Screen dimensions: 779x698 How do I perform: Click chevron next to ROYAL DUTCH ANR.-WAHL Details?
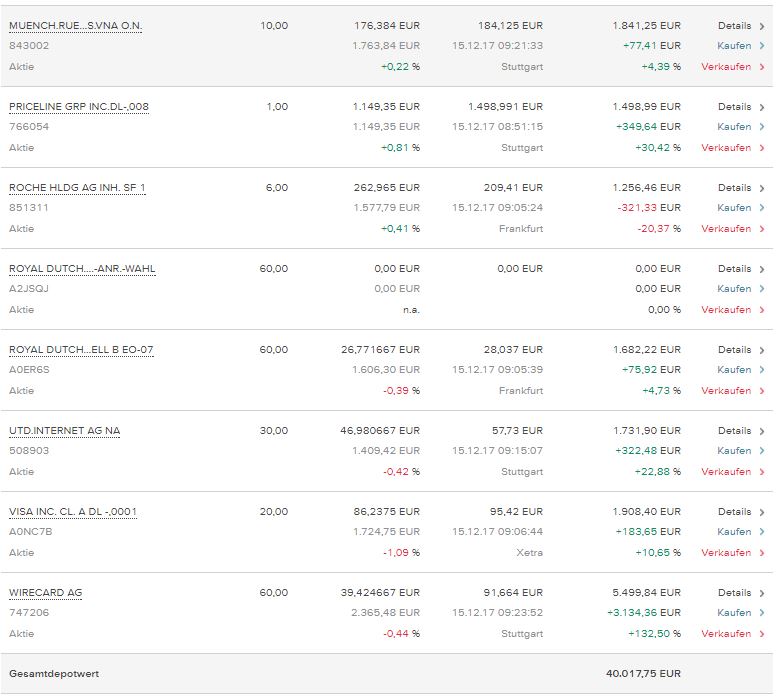click(762, 269)
